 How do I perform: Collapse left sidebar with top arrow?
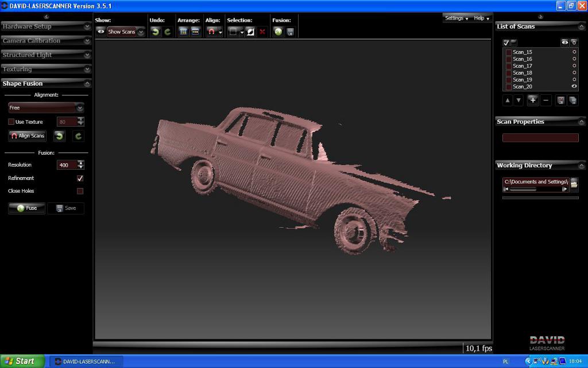pyautogui.click(x=46, y=17)
